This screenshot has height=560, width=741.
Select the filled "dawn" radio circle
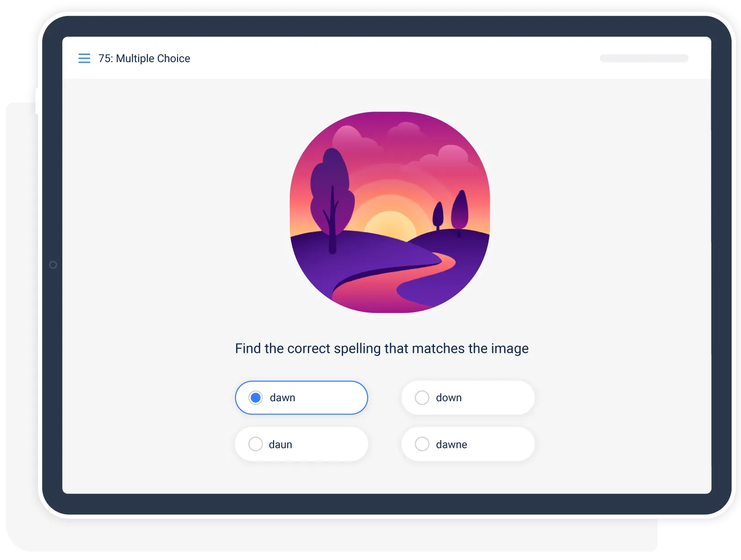click(256, 398)
